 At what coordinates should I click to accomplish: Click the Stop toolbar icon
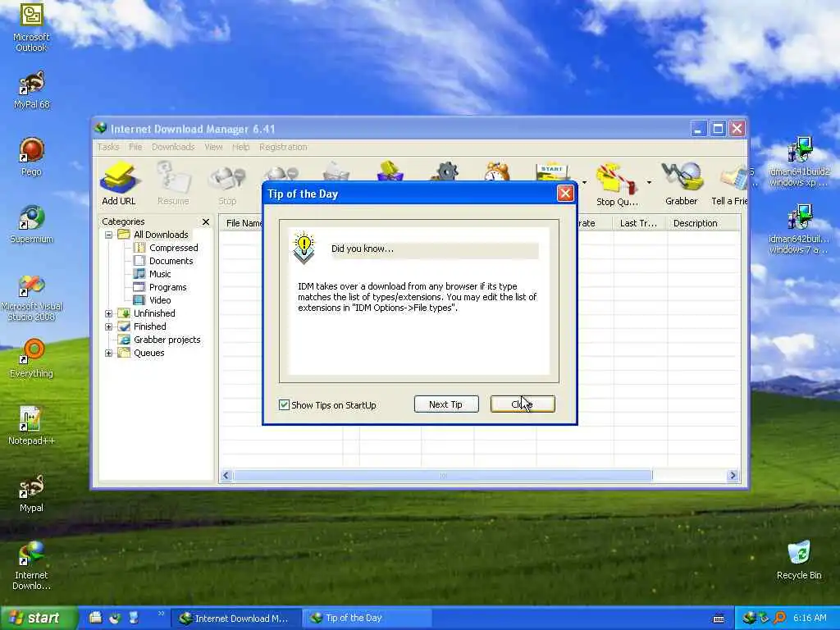pyautogui.click(x=227, y=184)
